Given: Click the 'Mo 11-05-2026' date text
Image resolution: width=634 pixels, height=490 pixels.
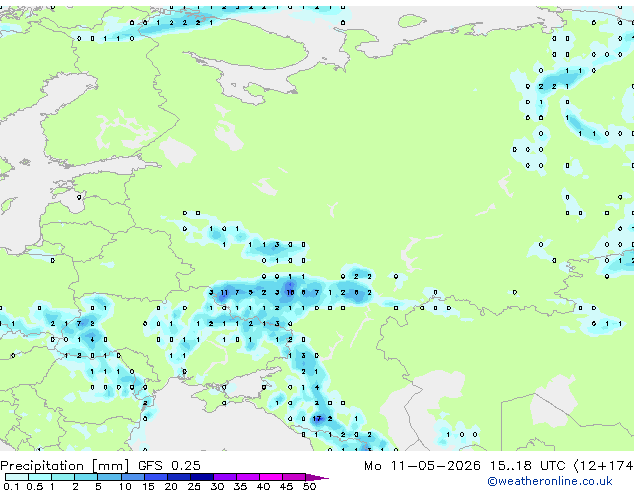Looking at the screenshot, I should click(x=422, y=466).
